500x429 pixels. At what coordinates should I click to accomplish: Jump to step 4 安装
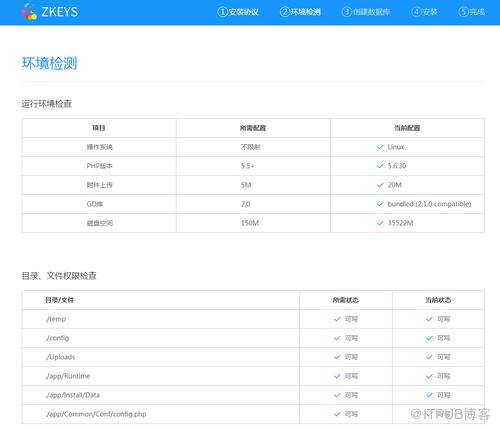[424, 12]
